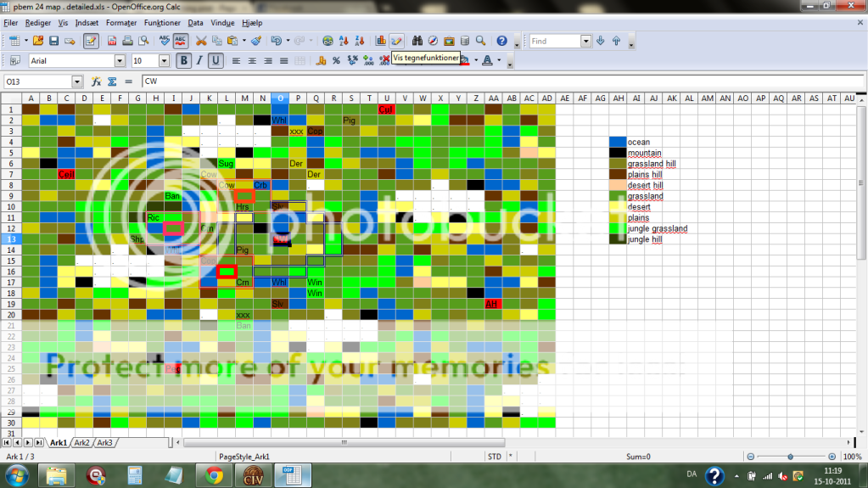Image resolution: width=868 pixels, height=488 pixels.
Task: Open the Gallery picture icon
Action: [x=449, y=41]
